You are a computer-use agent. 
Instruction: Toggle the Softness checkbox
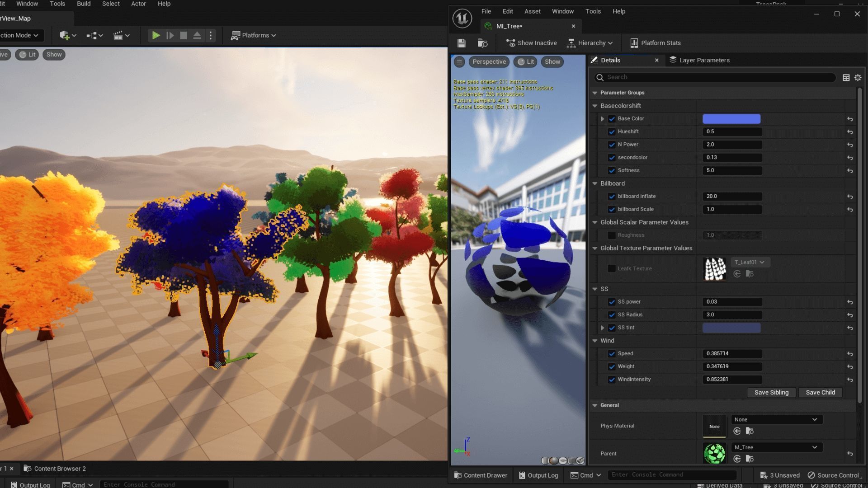click(612, 171)
